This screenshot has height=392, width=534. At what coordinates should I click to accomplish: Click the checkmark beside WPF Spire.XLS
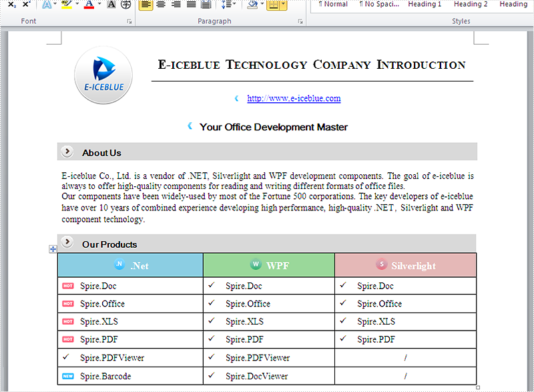coord(212,321)
